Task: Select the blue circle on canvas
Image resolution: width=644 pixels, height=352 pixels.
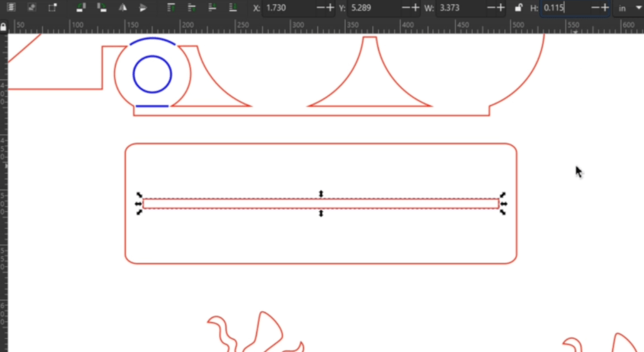Action: 152,74
